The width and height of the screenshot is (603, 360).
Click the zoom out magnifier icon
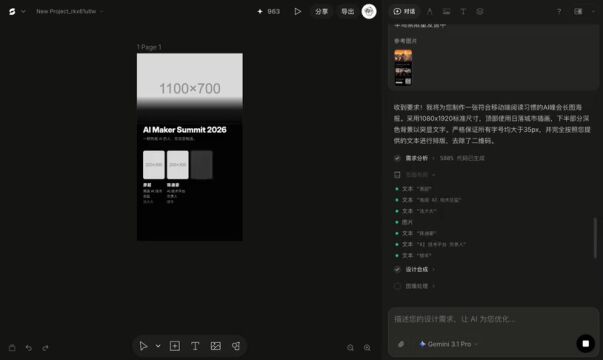[350, 348]
